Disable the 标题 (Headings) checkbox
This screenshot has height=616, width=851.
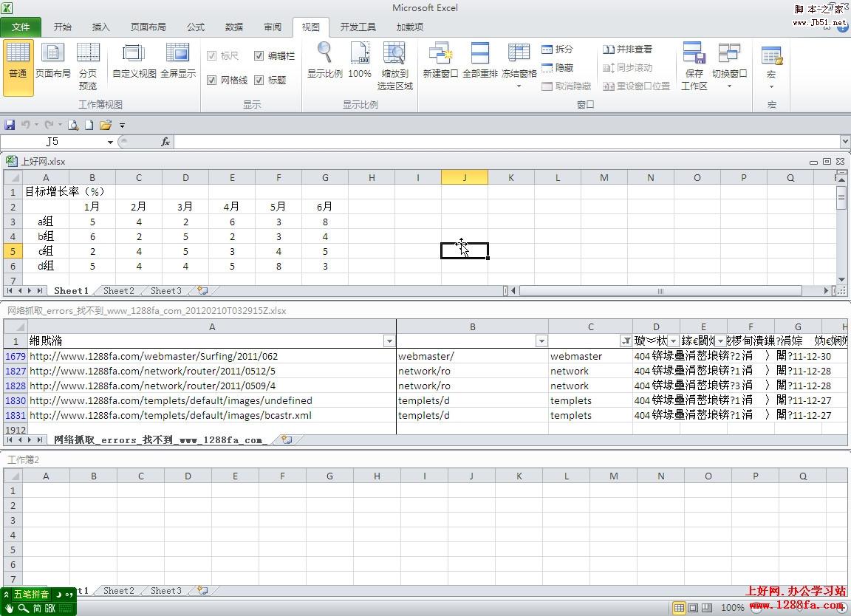[259, 79]
